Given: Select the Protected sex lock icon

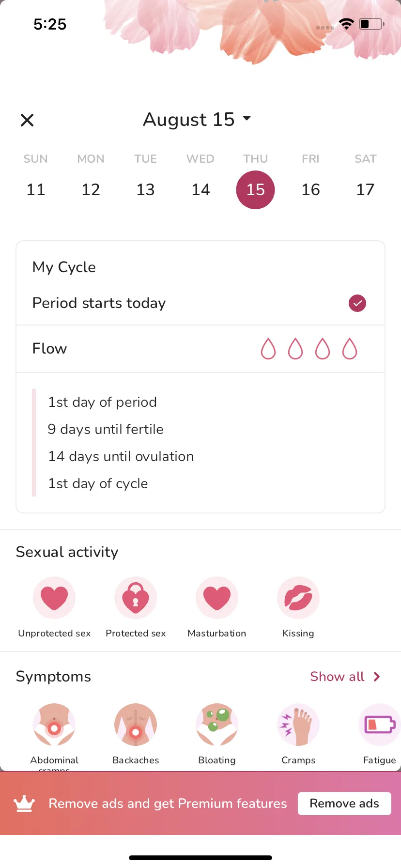Looking at the screenshot, I should (136, 598).
